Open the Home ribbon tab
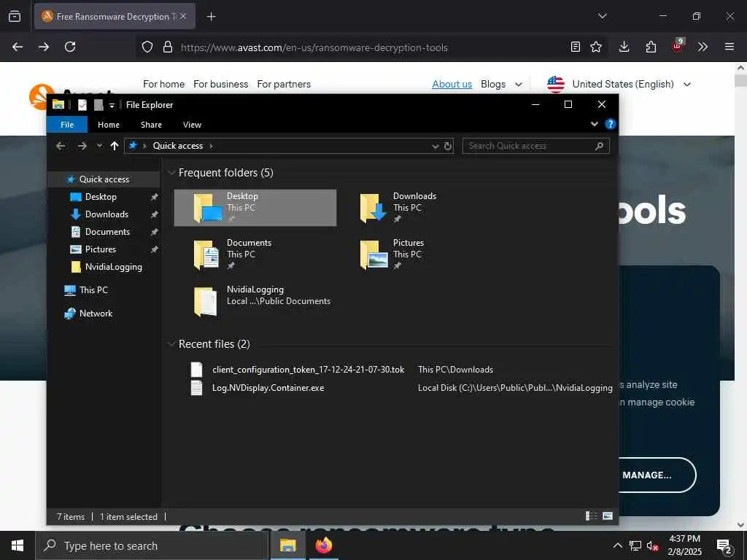 pyautogui.click(x=109, y=125)
